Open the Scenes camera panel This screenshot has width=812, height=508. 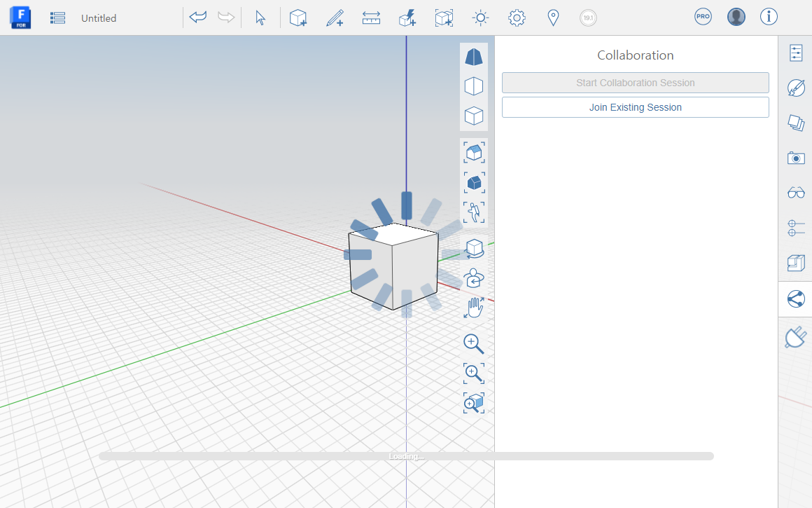click(x=795, y=158)
